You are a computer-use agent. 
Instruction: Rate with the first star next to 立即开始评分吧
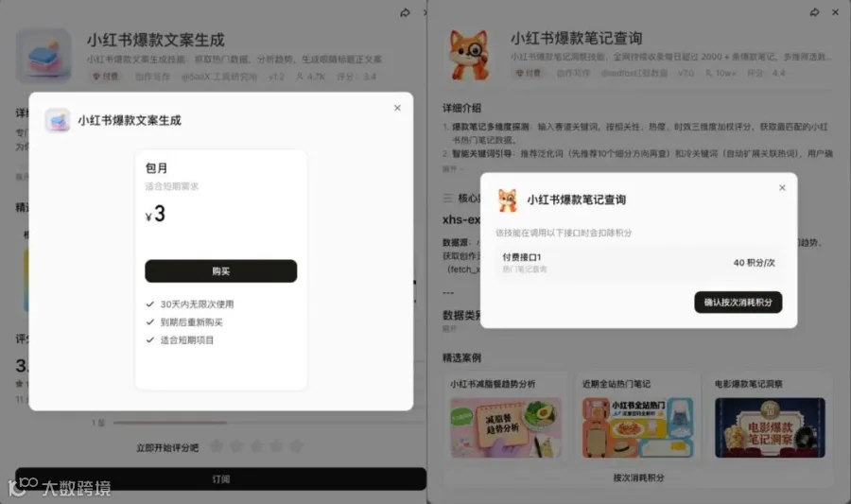[x=217, y=446]
